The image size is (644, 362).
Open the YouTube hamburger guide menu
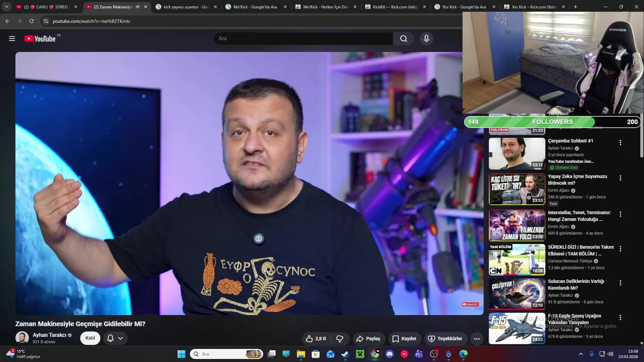pyautogui.click(x=12, y=39)
